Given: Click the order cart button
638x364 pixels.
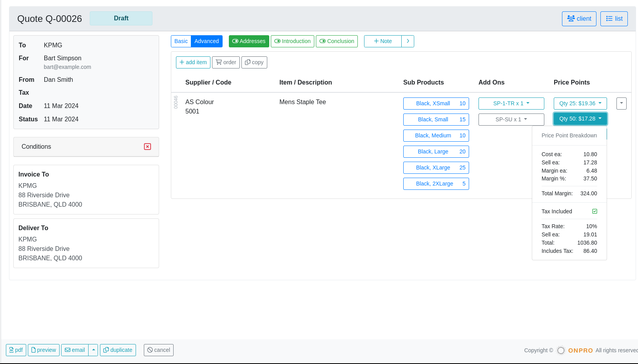Looking at the screenshot, I should pyautogui.click(x=226, y=62).
